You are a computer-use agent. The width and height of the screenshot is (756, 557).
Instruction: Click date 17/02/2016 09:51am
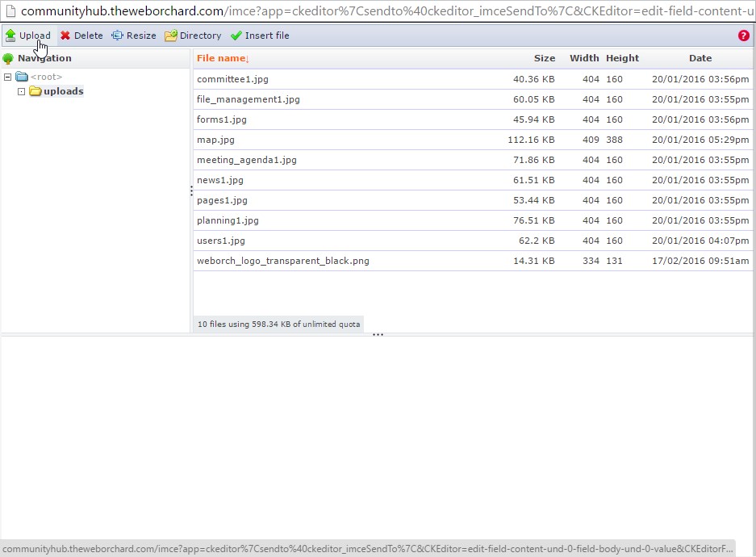[x=700, y=262]
